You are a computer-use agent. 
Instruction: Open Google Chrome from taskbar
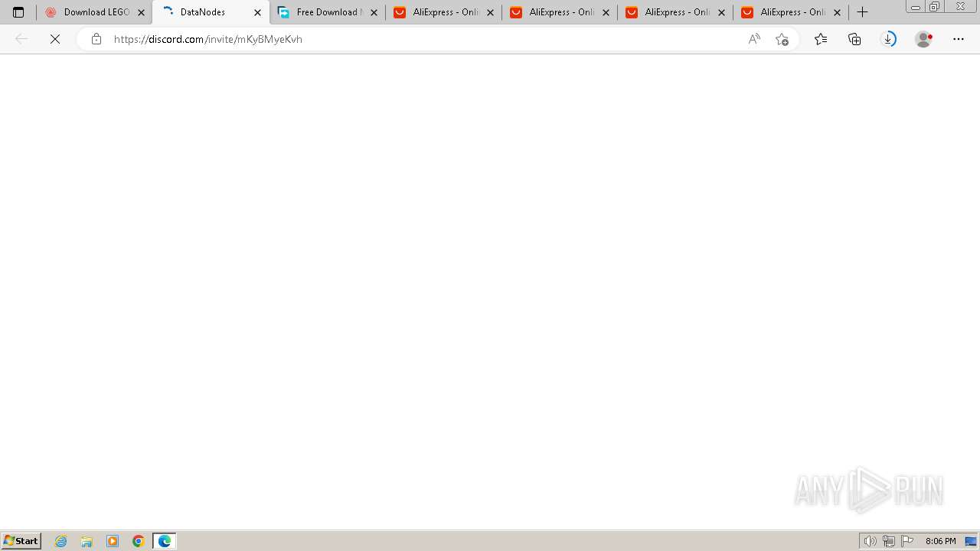139,541
